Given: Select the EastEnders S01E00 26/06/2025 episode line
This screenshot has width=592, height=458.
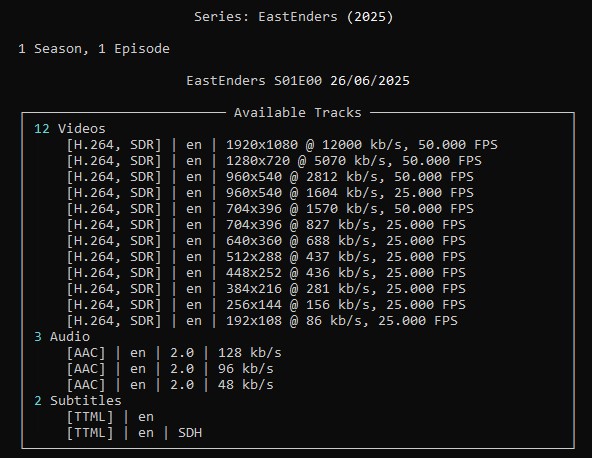Looking at the screenshot, I should [x=298, y=81].
